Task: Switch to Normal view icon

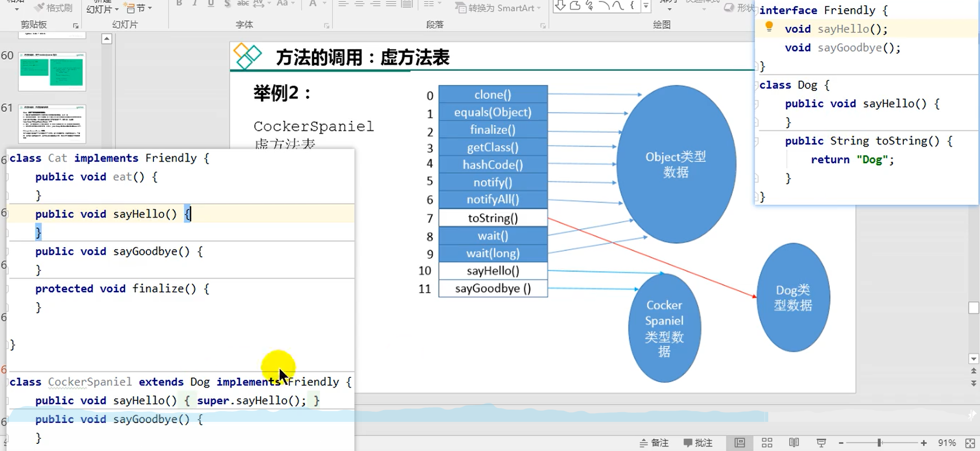Action: [740, 443]
